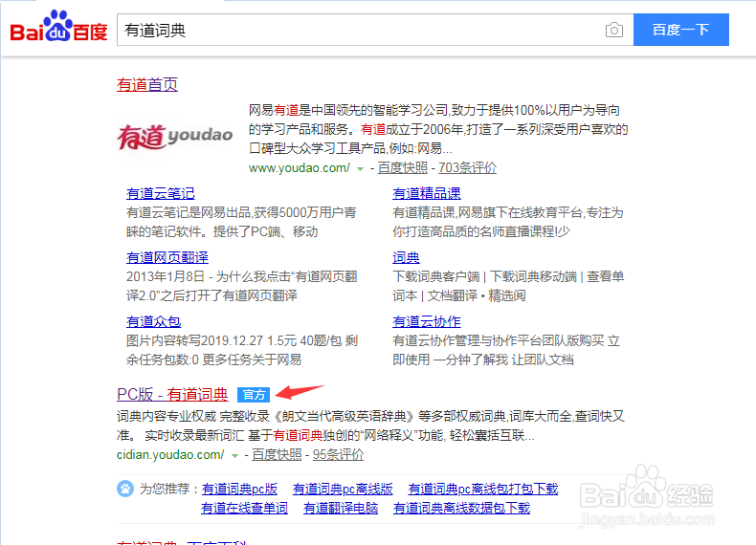Click the Baidu logo
Screen dimensions: 756x545
58,27
